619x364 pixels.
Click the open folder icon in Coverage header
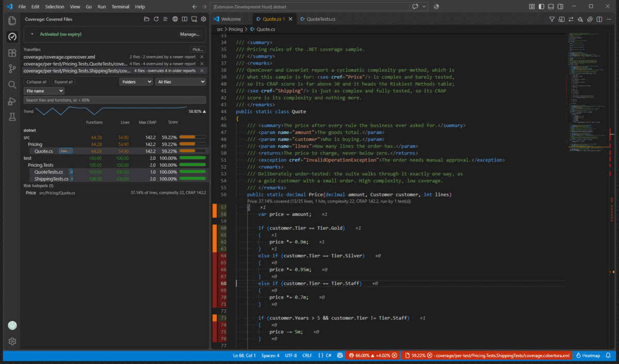147,19
